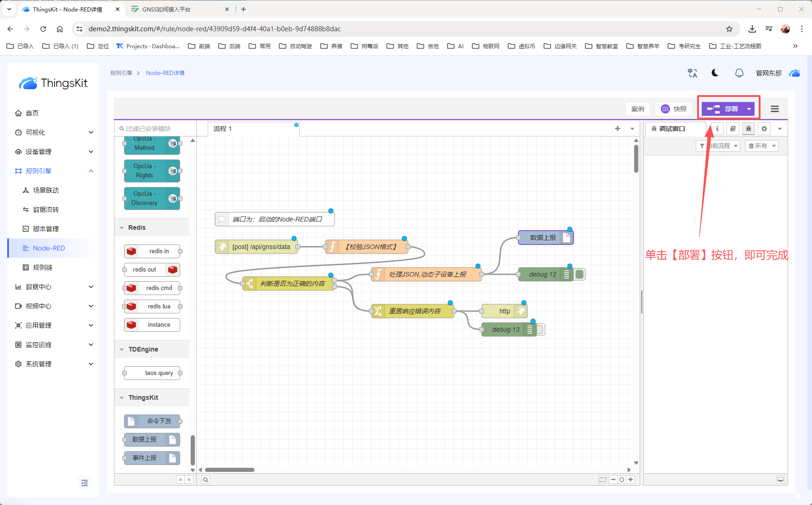Open 规则链 in the sidebar menu
The image size is (812, 505).
(x=43, y=267)
